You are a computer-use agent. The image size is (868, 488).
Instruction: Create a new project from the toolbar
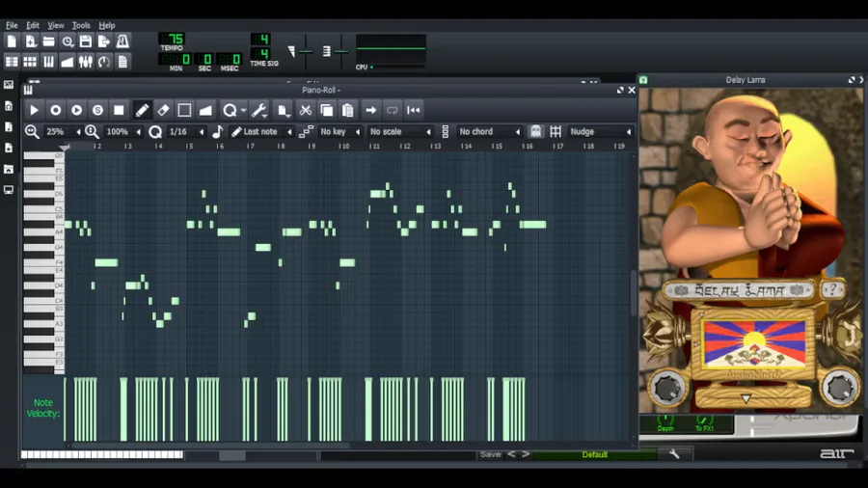(12, 41)
